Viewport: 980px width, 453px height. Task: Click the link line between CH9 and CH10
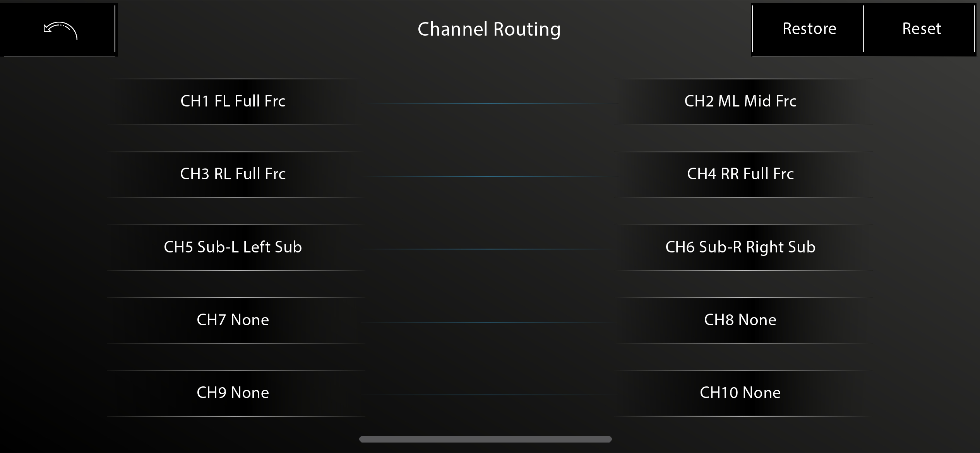pos(488,395)
